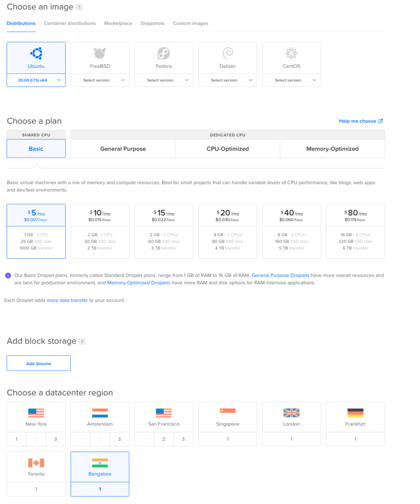Open the external link icon next to Help me choose

[381, 121]
